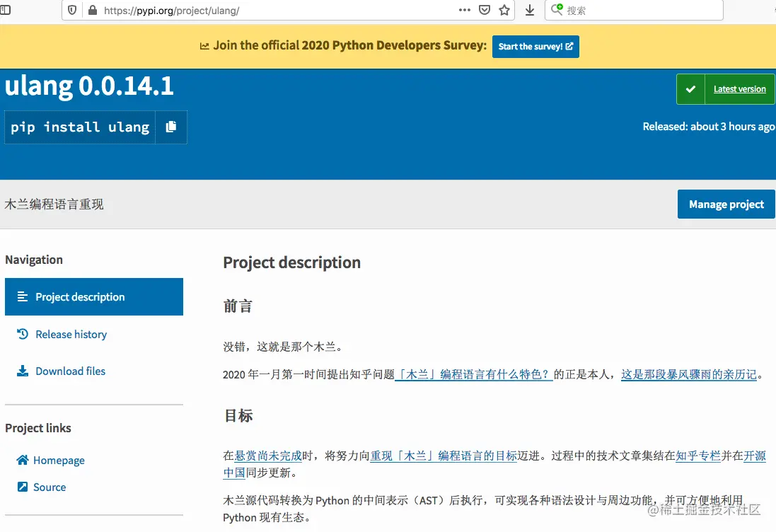The width and height of the screenshot is (776, 532).
Task: Open link 「木兰」编程语言有什么特色?
Action: coord(474,374)
